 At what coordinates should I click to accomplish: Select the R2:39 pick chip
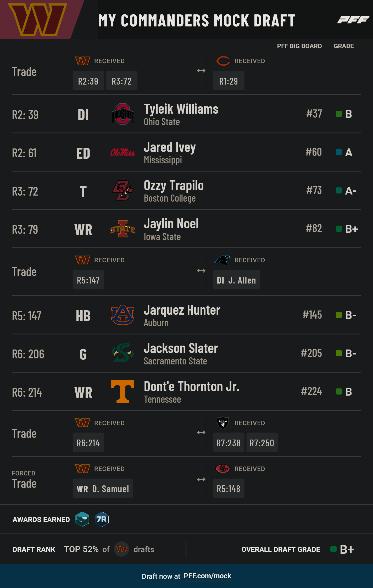point(88,81)
